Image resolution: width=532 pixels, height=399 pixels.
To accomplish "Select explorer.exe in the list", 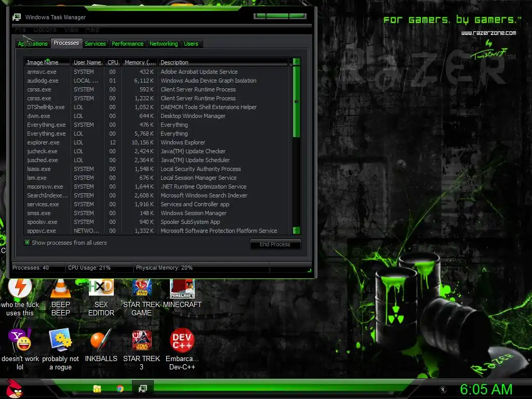I will pos(157,142).
